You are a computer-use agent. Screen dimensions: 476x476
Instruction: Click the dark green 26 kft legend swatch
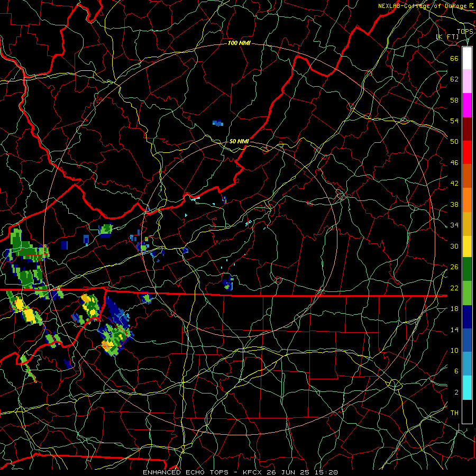(467, 269)
